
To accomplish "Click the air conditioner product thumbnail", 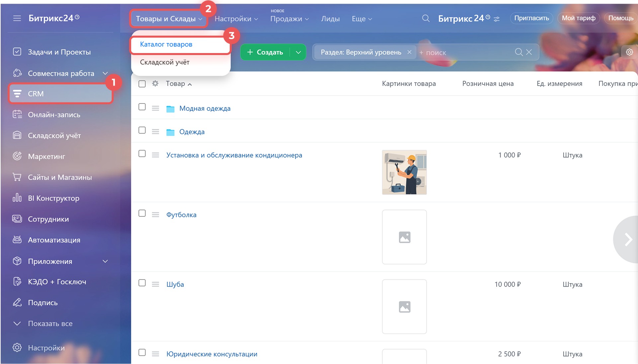I will click(404, 172).
